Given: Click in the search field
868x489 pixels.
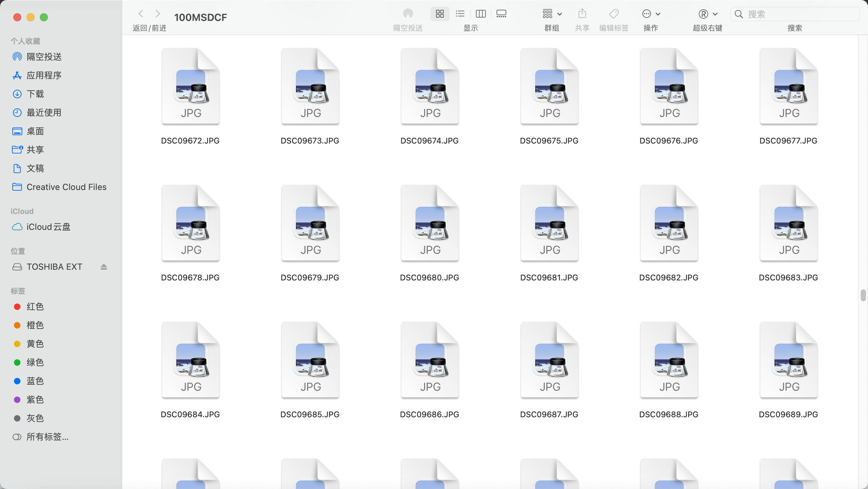Looking at the screenshot, I should pyautogui.click(x=799, y=14).
